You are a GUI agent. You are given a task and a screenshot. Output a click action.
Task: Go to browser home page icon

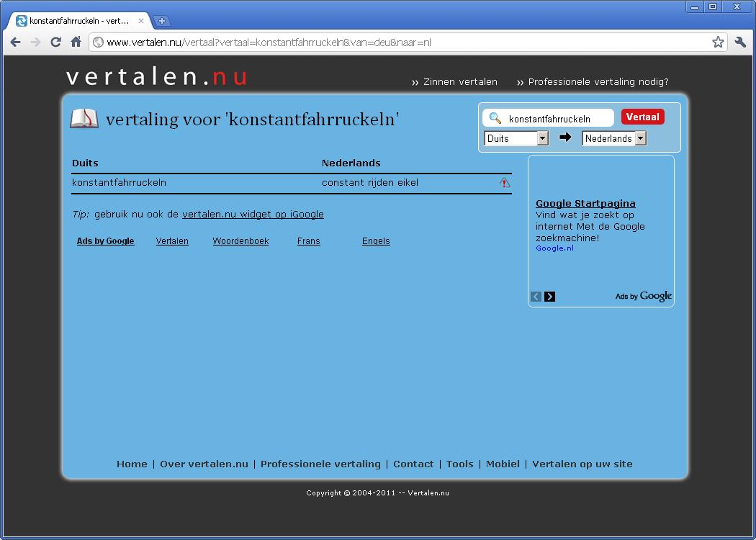pos(76,42)
